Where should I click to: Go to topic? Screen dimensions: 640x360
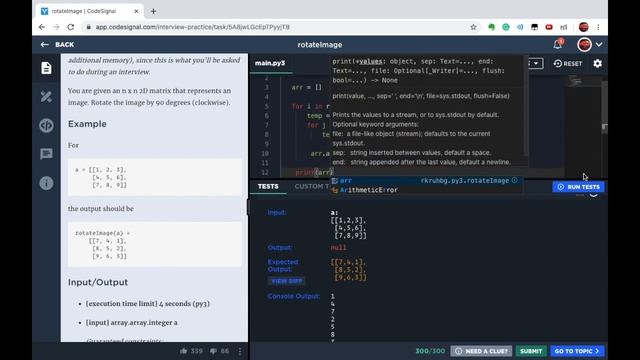pos(577,351)
